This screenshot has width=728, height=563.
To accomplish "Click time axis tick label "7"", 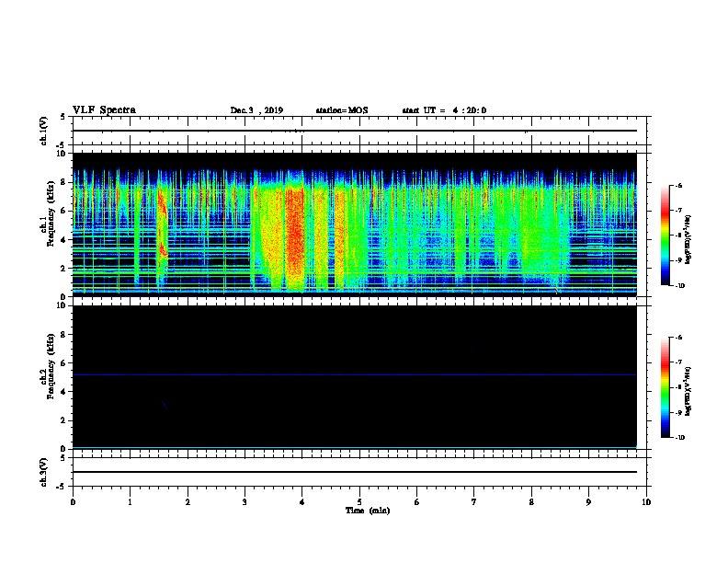I will pyautogui.click(x=474, y=502).
